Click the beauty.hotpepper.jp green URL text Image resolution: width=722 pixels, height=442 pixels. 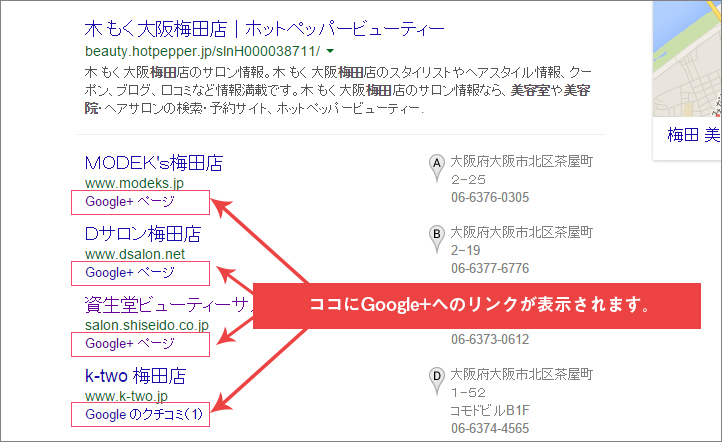tap(202, 51)
